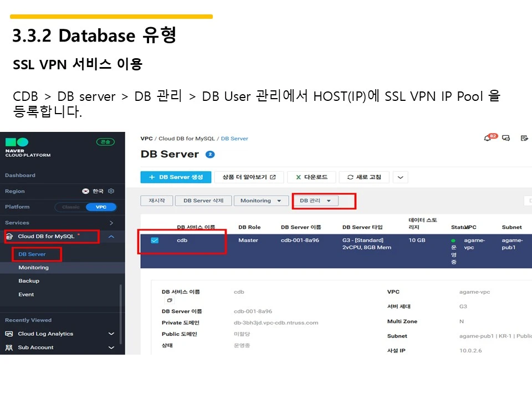Expand Sub Account entry

111,347
